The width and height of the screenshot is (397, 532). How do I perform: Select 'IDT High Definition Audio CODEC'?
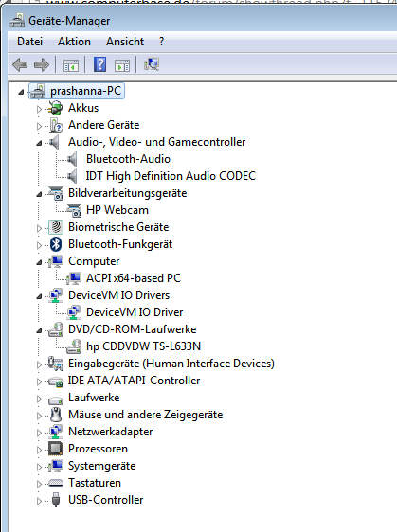tap(171, 176)
